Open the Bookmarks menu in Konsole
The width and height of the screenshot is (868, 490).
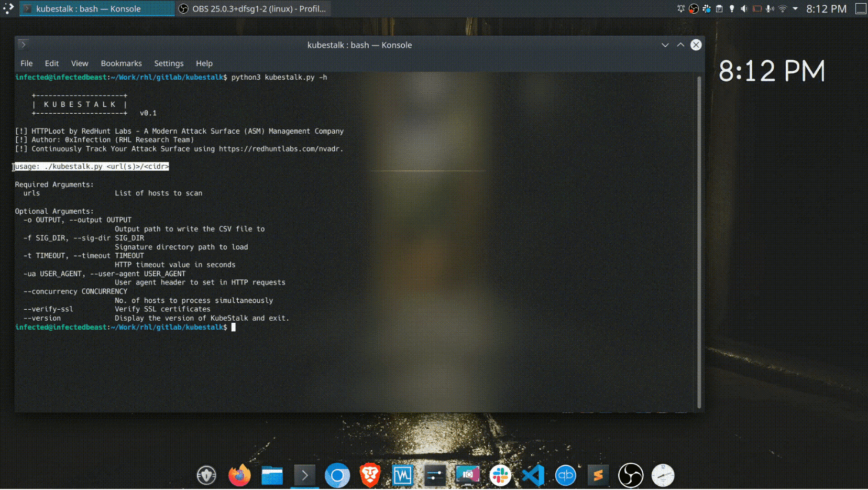(x=122, y=63)
